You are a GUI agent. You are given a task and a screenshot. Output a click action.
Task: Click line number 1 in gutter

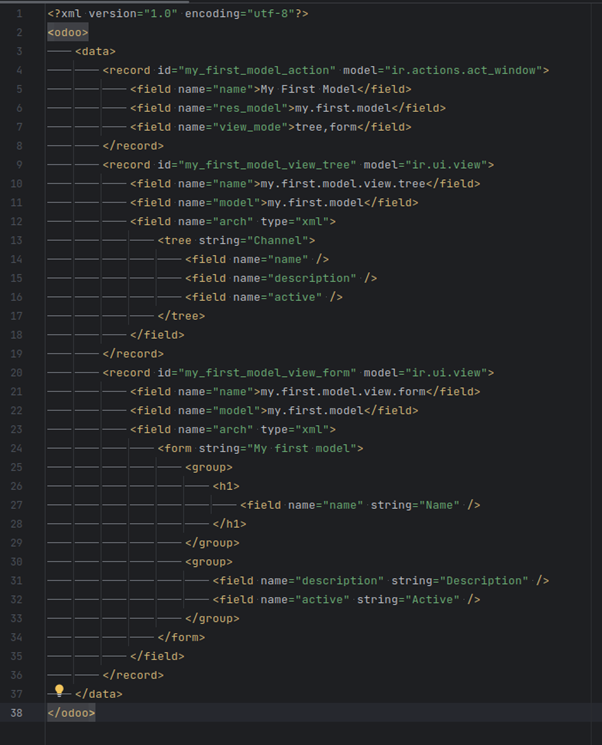[x=19, y=13]
